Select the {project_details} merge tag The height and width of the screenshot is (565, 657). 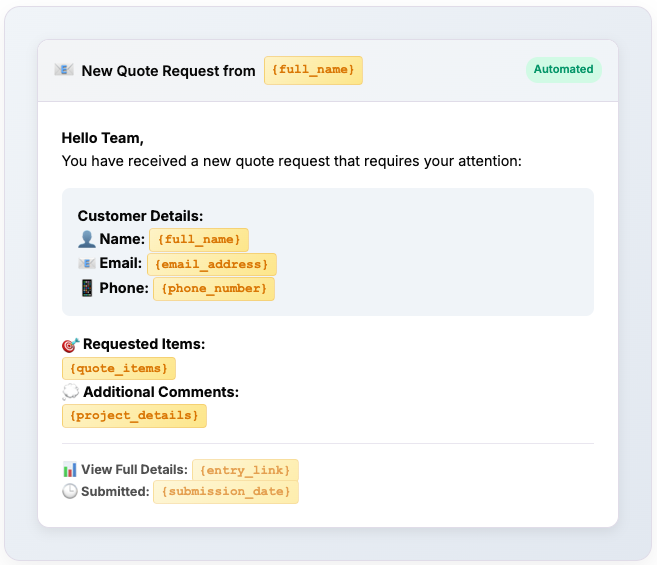click(134, 416)
